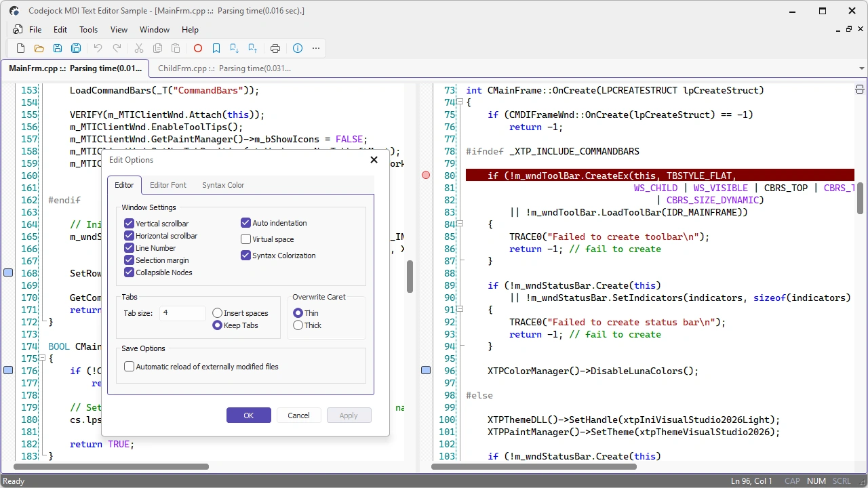Viewport: 868px width, 488px height.
Task: Toggle breakpoint using red circle toolbar icon
Action: pos(198,48)
